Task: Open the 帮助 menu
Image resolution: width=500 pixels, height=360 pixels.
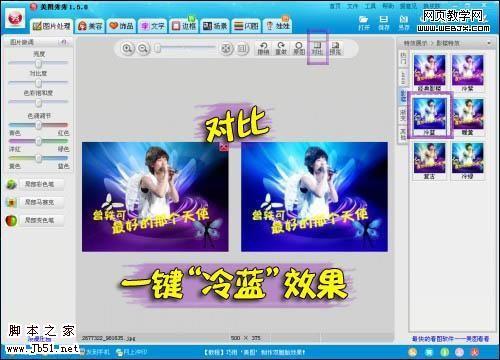Action: point(388,6)
